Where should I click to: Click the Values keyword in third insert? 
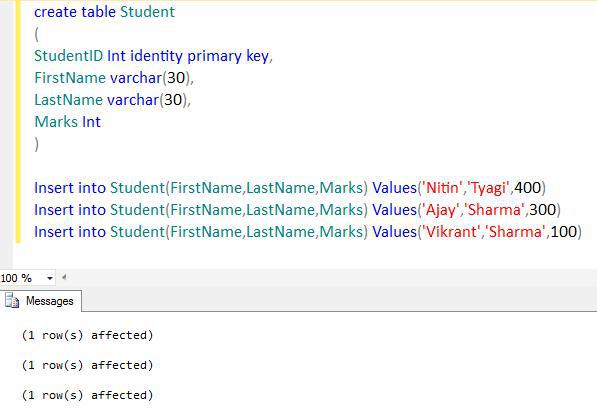click(394, 232)
